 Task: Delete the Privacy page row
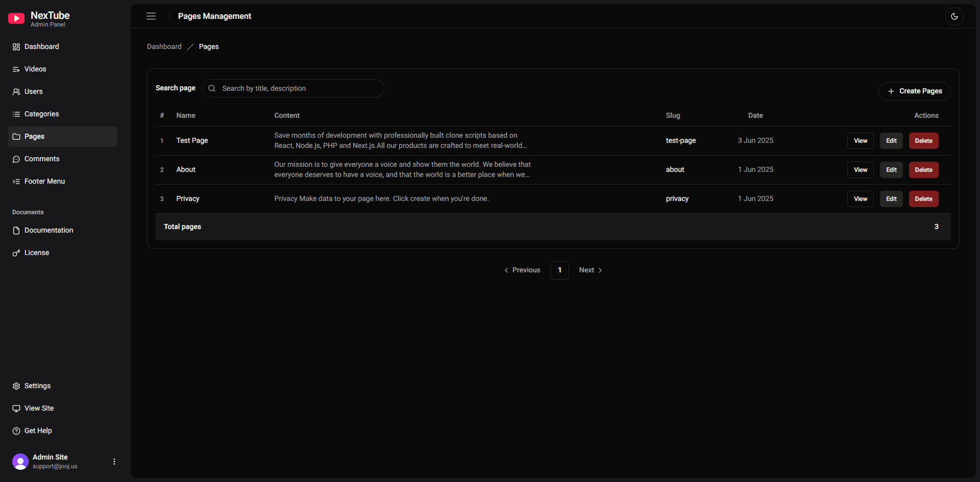923,199
